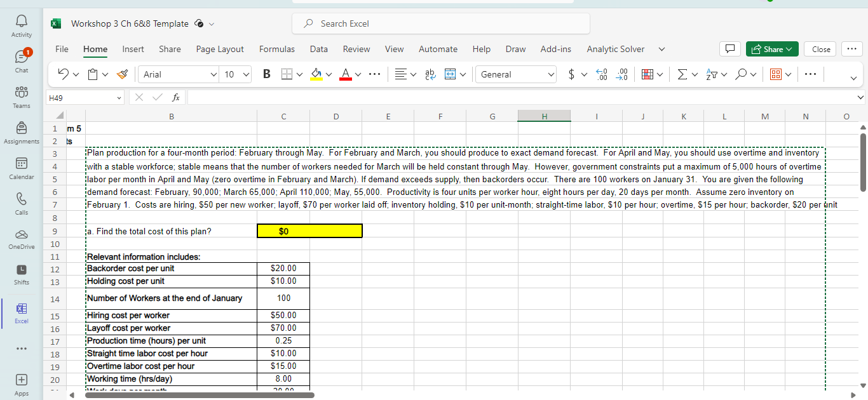Switch to the Insert tab

tap(133, 49)
